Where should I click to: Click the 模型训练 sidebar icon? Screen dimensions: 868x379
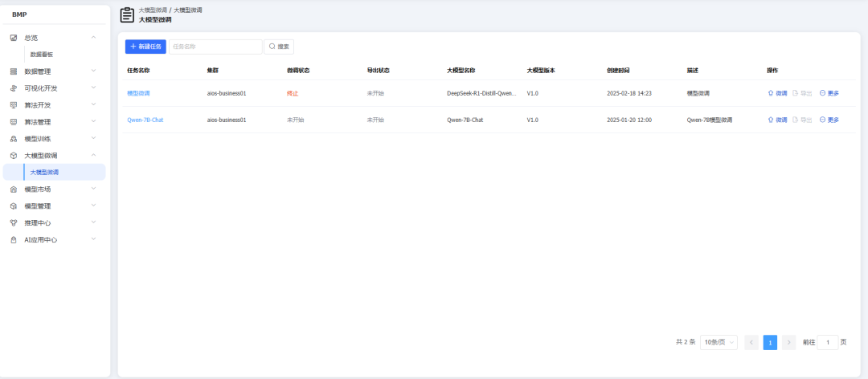[x=14, y=139]
